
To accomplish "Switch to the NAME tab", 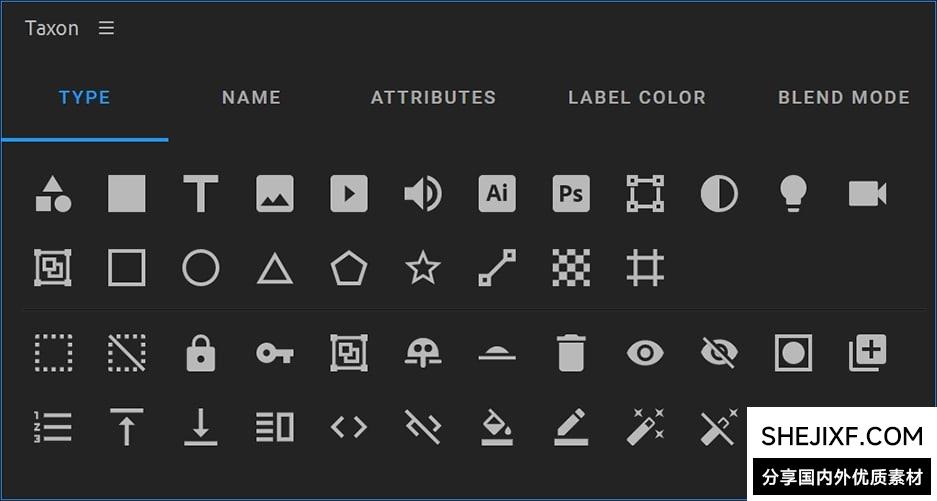I will point(251,98).
